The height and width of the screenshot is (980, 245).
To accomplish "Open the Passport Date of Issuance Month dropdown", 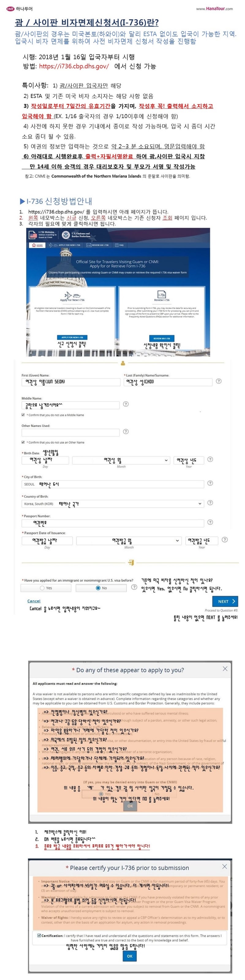I will (177, 541).
